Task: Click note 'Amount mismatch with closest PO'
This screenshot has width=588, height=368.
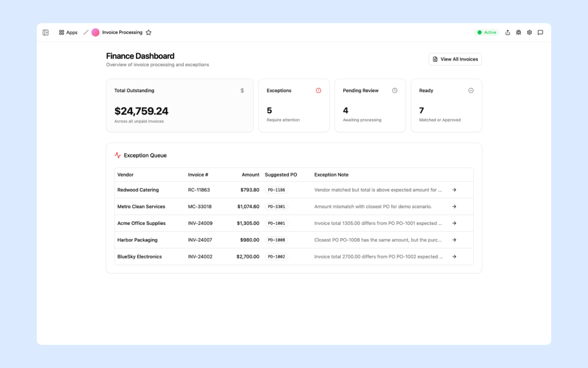Action: 373,206
